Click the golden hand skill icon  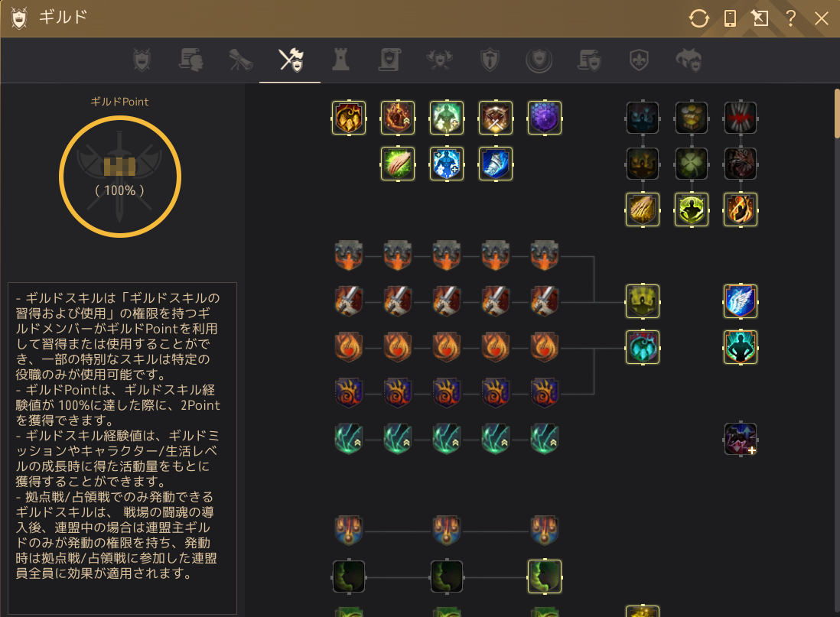pyautogui.click(x=643, y=210)
